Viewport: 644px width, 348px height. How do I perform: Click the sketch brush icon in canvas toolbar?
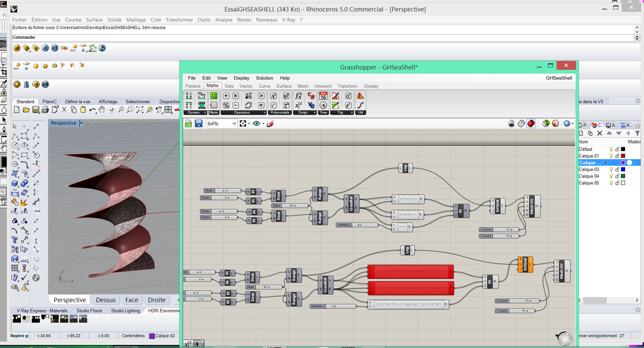[x=270, y=124]
